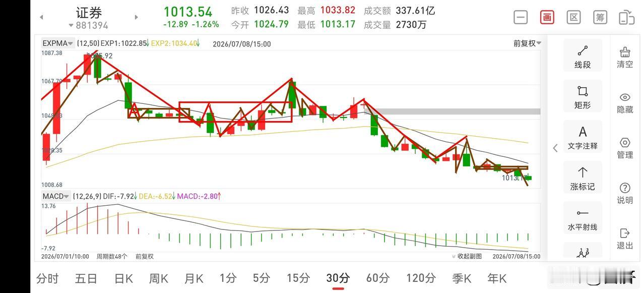
Task: Switch to the 日K tab
Action: (x=123, y=278)
